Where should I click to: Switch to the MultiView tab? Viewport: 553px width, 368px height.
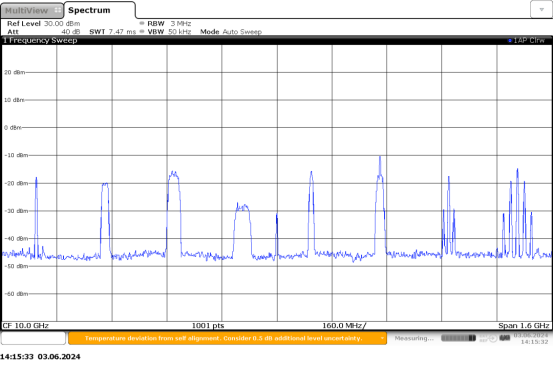(32, 11)
